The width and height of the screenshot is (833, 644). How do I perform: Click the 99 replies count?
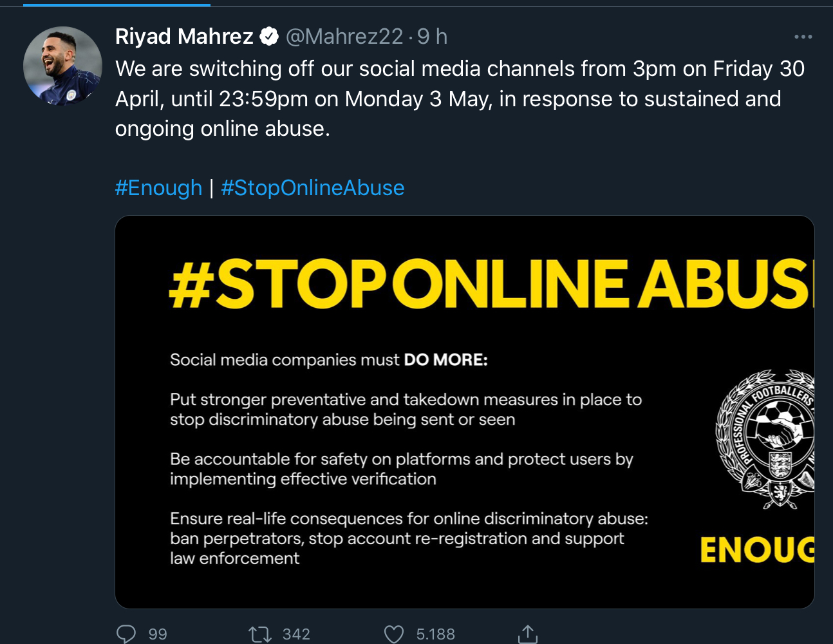click(158, 634)
